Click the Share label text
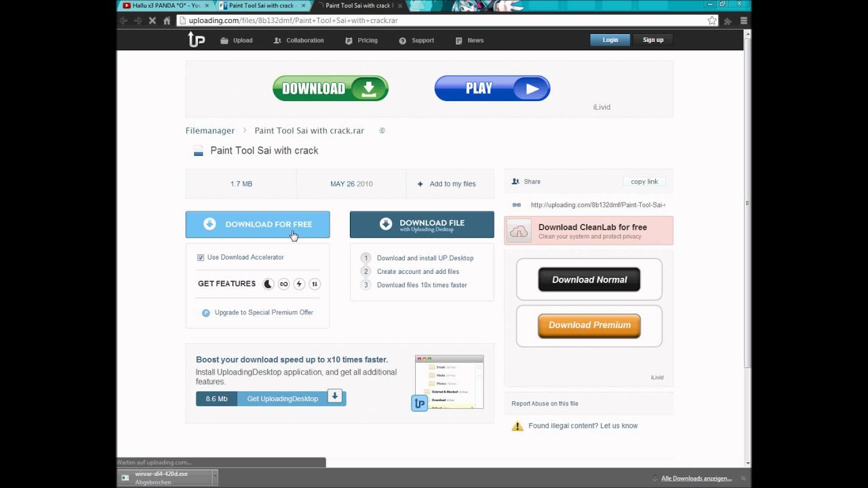This screenshot has height=488, width=868. point(532,182)
